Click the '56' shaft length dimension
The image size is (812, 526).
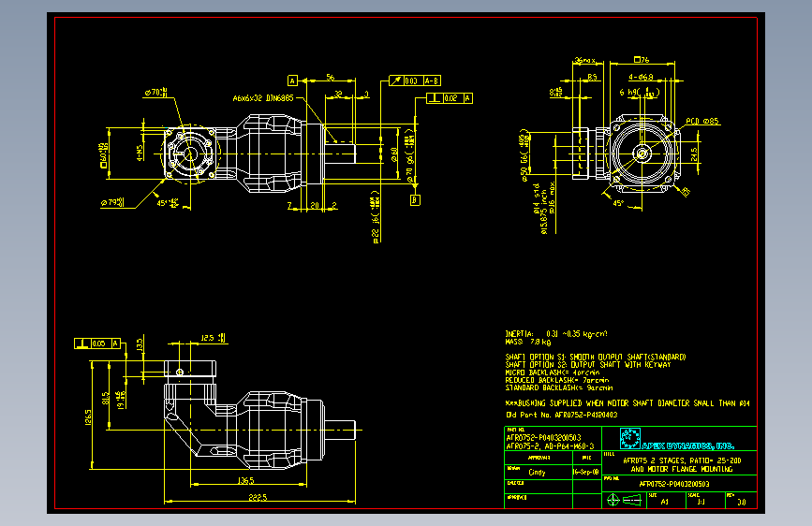click(x=331, y=77)
